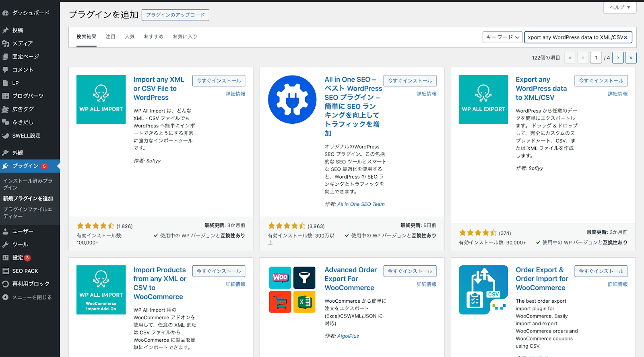Click the SEO PACK icon

(5, 271)
